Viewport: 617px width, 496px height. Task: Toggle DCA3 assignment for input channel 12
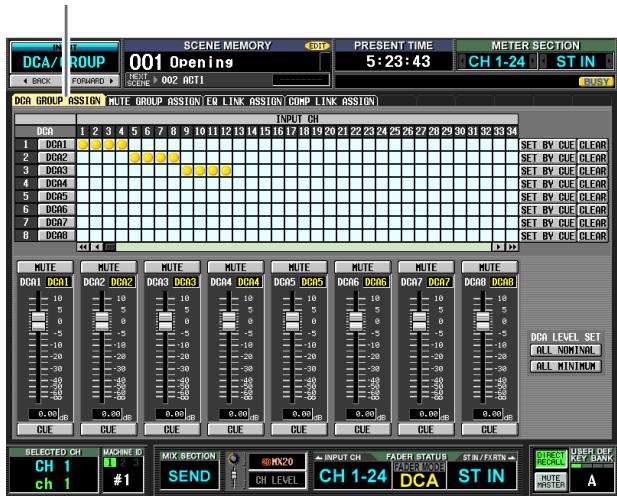pos(226,171)
